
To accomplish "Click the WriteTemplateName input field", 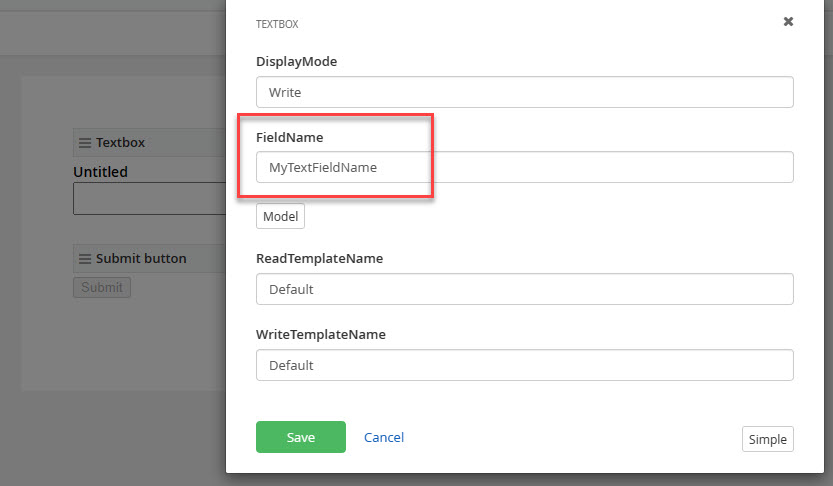I will point(525,365).
